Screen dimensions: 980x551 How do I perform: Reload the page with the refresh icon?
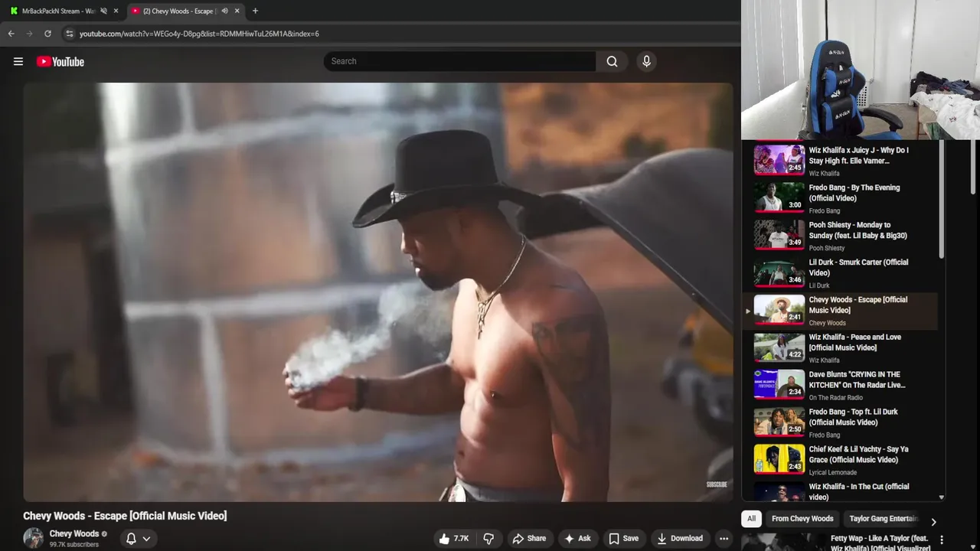pos(47,34)
